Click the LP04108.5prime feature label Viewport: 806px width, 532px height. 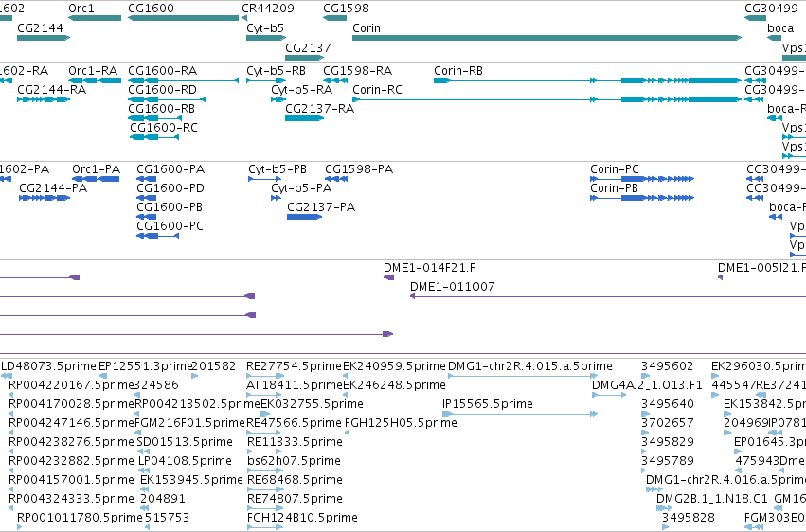185,461
